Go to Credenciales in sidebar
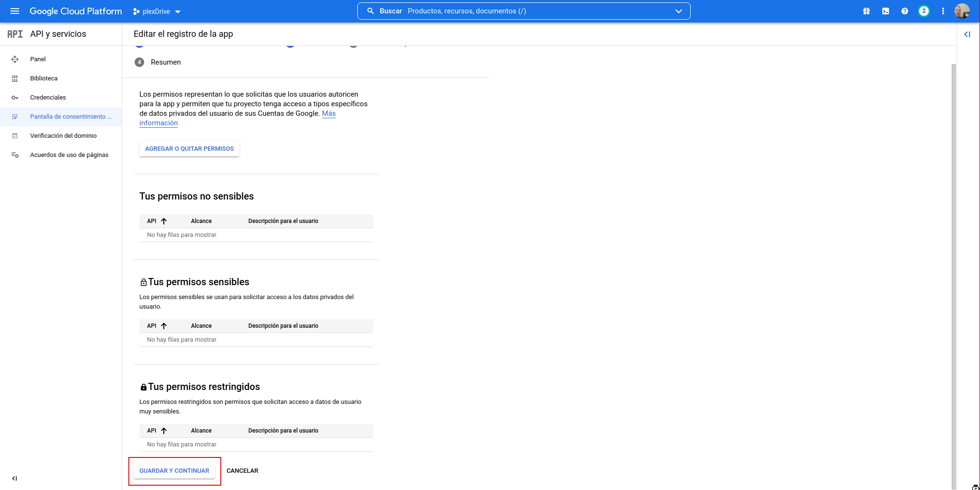Screen dimensions: 980x490 [x=48, y=98]
